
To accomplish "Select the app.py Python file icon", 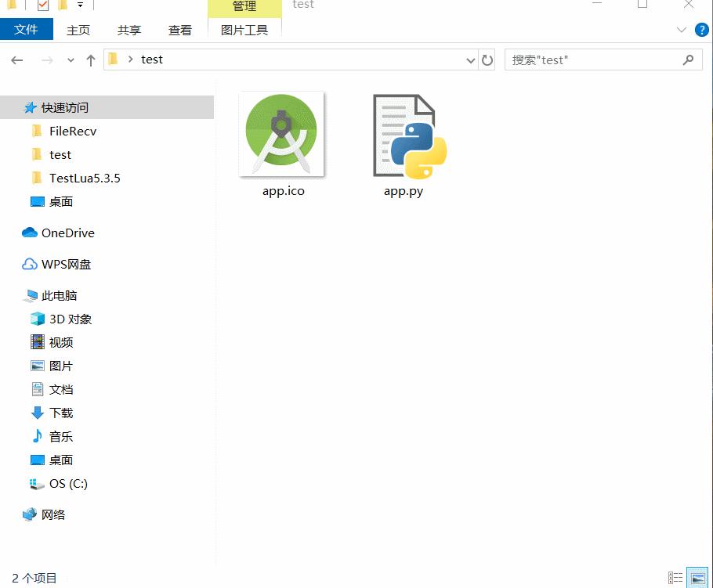I will click(404, 135).
